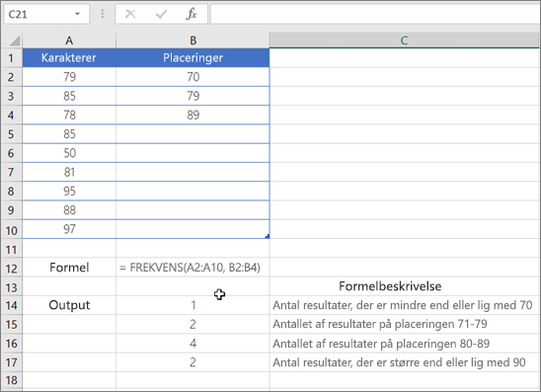Click the Cancel (X) formula bar icon
The image size is (541, 392).
point(130,14)
